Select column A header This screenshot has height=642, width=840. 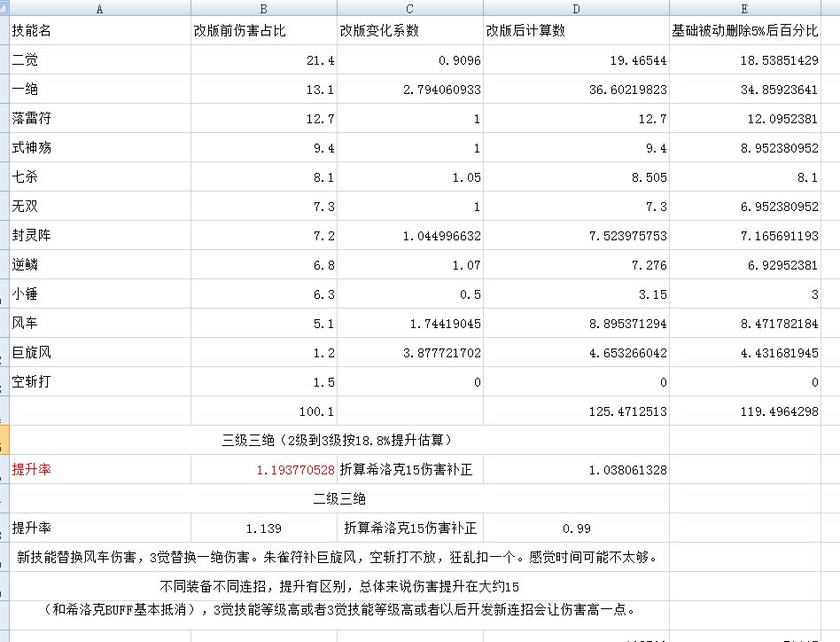pyautogui.click(x=99, y=8)
